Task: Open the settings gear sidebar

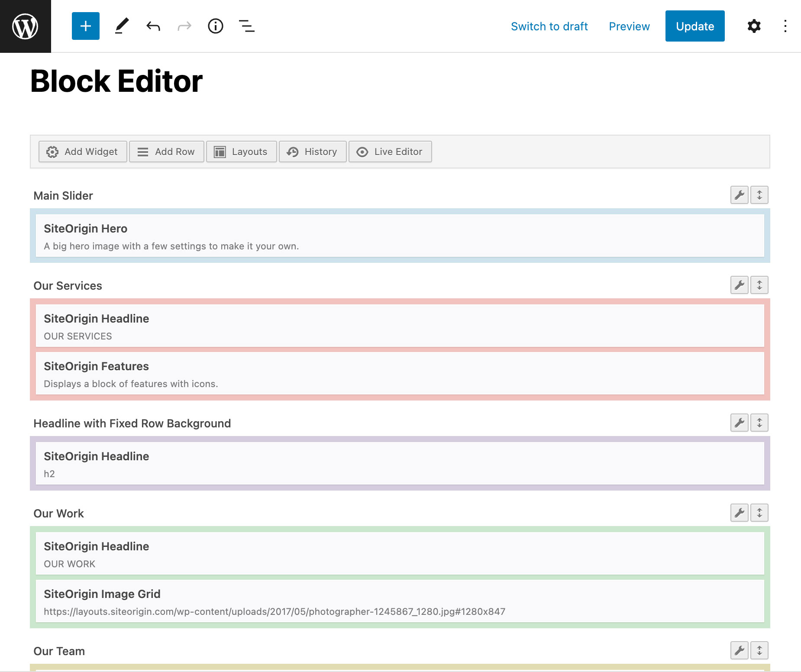Action: point(754,26)
